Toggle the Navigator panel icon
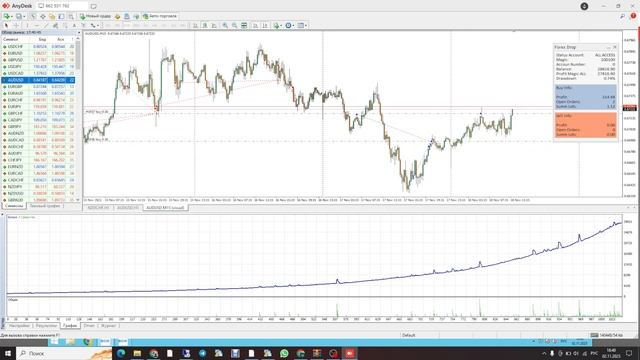The image size is (640, 360). tap(52, 16)
